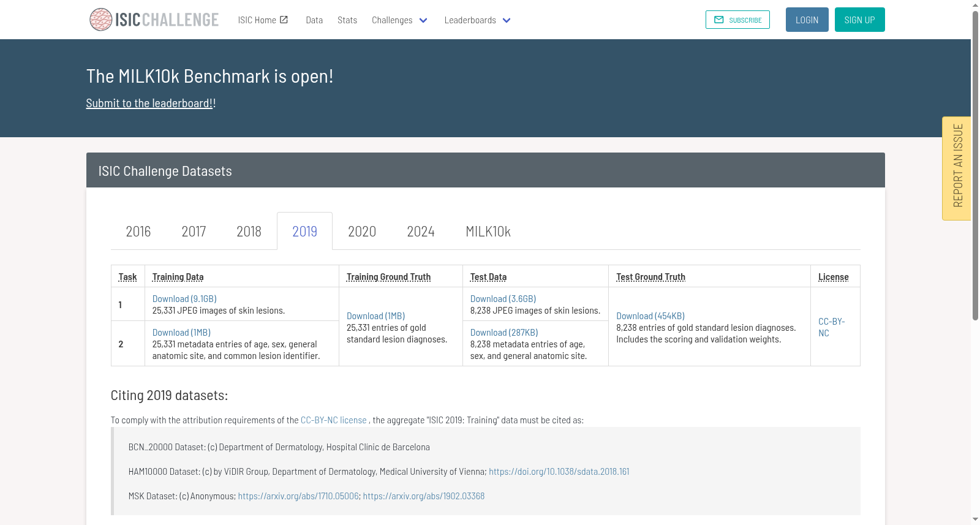Switch to the 2017 tab
The height and width of the screenshot is (525, 980).
(194, 231)
